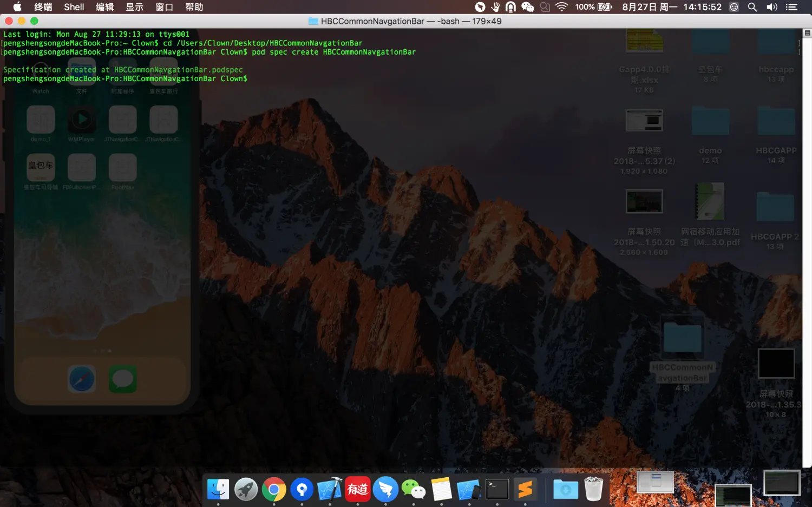Click the split pane button atop Terminal scrollbar
812x507 pixels.
[x=807, y=33]
